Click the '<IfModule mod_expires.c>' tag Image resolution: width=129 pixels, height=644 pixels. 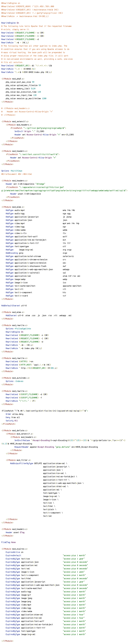14,549
